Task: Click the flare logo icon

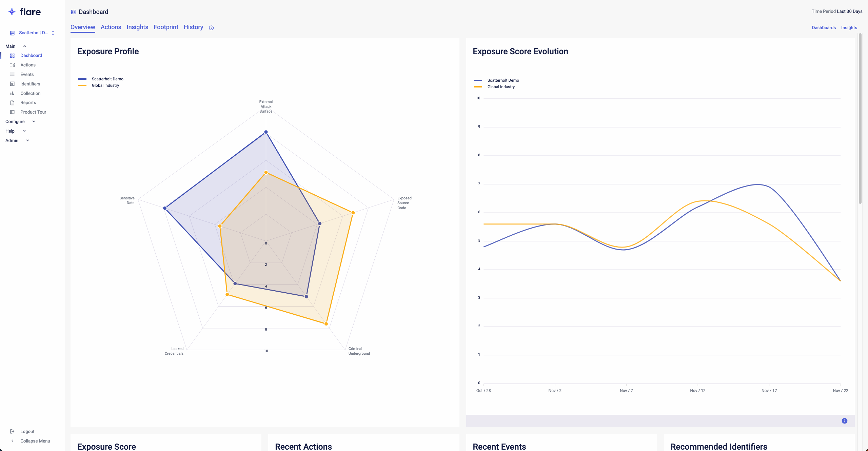Action: point(12,12)
